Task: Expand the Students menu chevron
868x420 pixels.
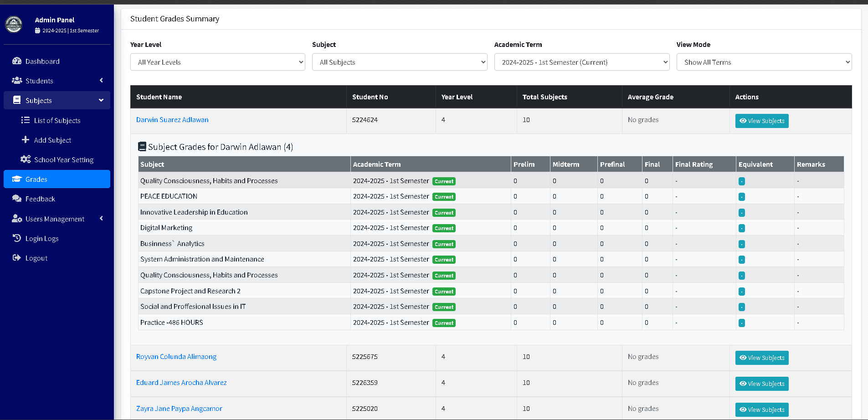Action: (101, 81)
